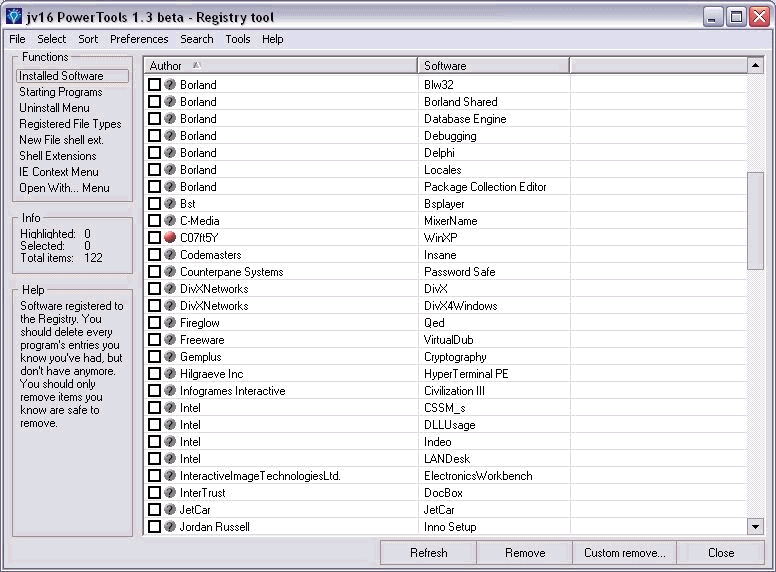Open the File menu
Image resolution: width=776 pixels, height=572 pixels.
point(17,39)
